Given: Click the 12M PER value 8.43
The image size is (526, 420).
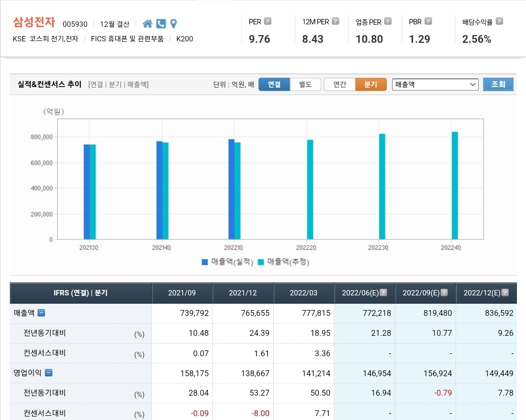Looking at the screenshot, I should [313, 39].
